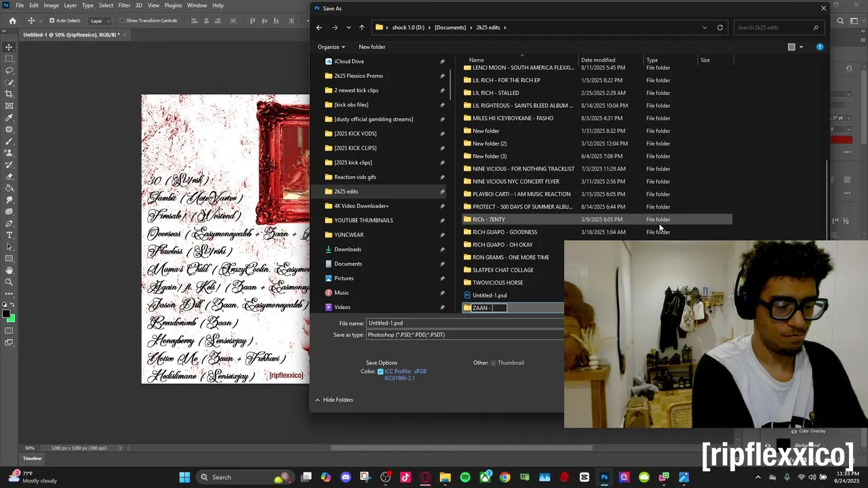Open the Image menu

pos(51,5)
